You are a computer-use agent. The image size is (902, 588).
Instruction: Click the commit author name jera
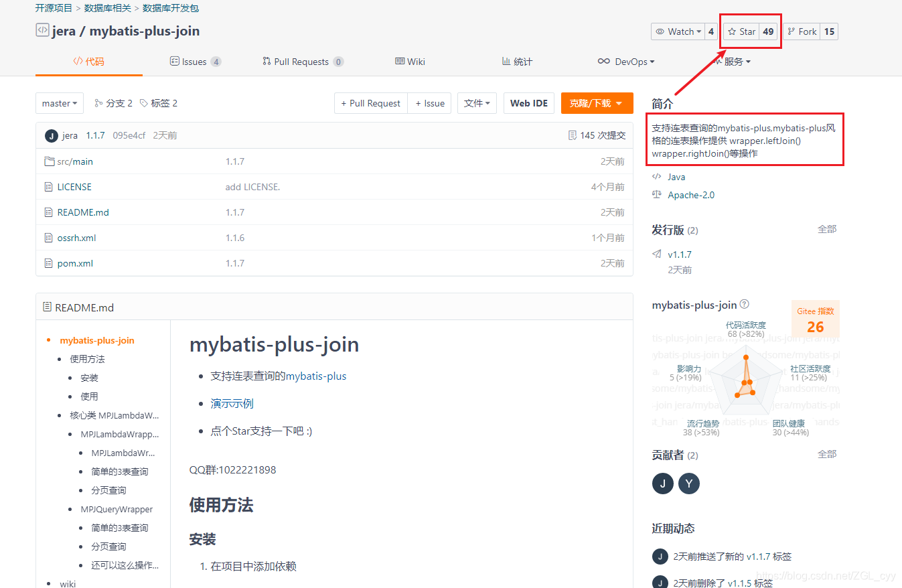70,135
